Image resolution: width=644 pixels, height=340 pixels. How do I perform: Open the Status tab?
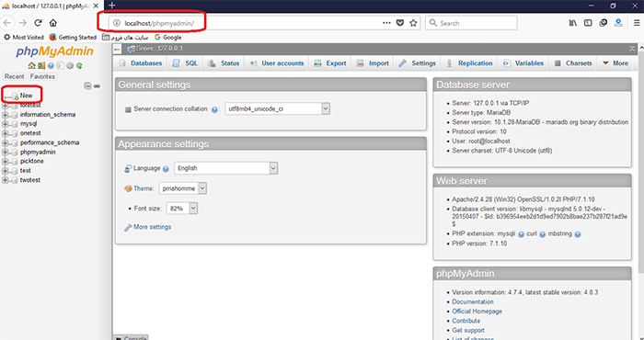[x=224, y=63]
